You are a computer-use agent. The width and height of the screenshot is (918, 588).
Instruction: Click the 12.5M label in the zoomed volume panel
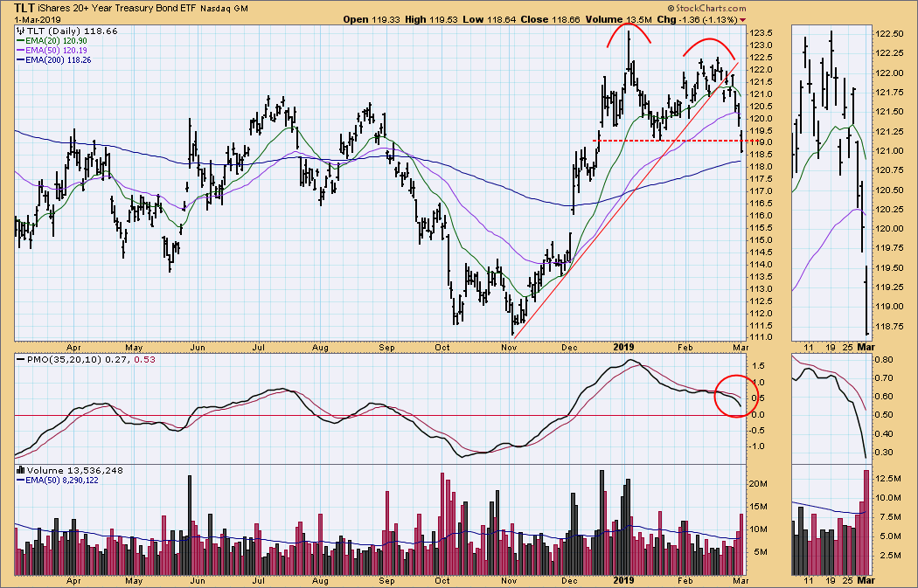(x=889, y=479)
